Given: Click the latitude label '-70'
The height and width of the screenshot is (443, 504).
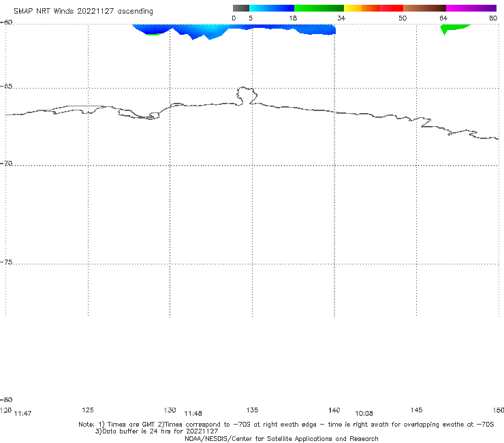Looking at the screenshot, I should tap(6, 164).
